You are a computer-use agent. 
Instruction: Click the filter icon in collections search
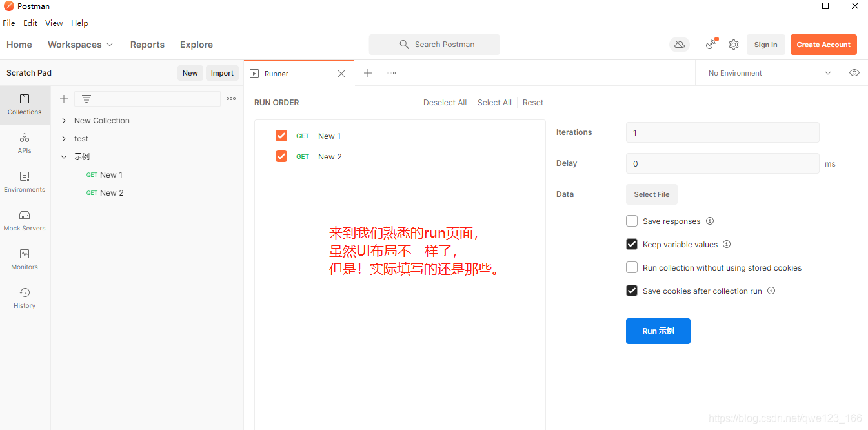[86, 99]
